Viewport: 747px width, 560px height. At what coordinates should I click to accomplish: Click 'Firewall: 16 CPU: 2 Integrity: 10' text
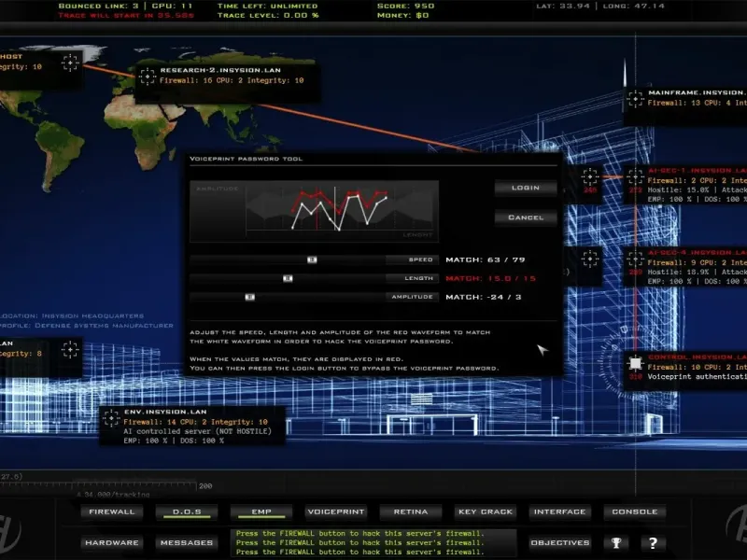232,80
